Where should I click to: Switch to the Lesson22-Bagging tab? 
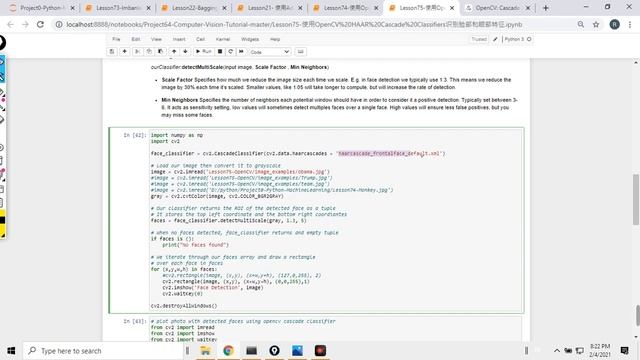[194, 8]
